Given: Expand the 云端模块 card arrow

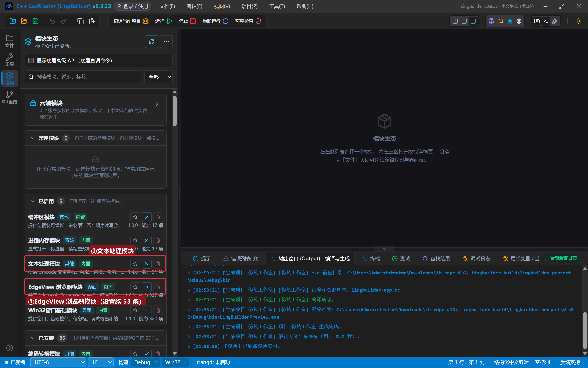Looking at the screenshot, I should click(x=157, y=104).
